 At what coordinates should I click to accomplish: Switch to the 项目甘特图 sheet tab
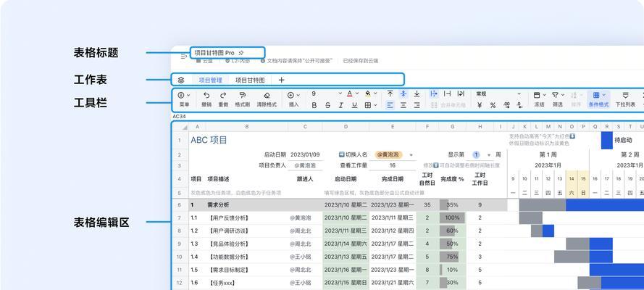[x=250, y=80]
